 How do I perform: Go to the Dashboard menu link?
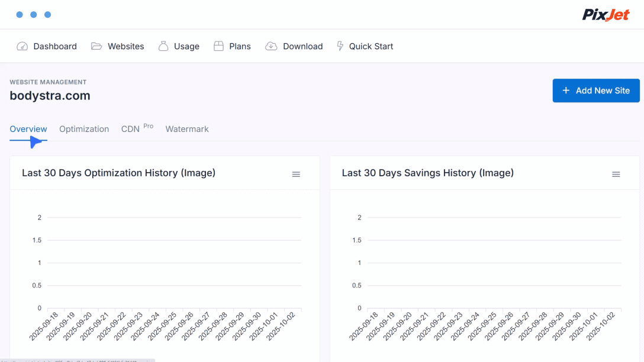point(55,46)
